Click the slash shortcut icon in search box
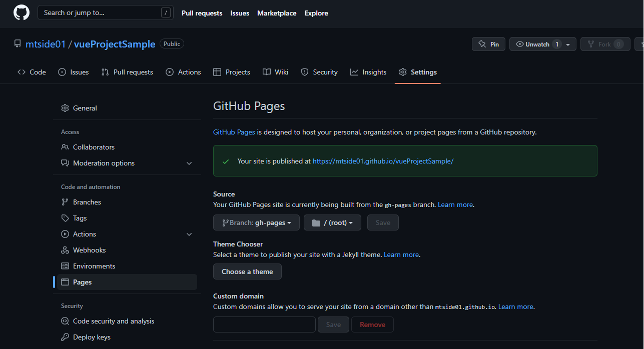 click(166, 13)
